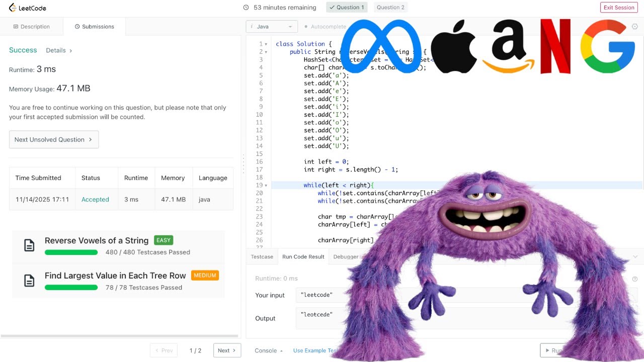Click the Use Example Testcases link
This screenshot has height=362, width=644.
tap(315, 350)
